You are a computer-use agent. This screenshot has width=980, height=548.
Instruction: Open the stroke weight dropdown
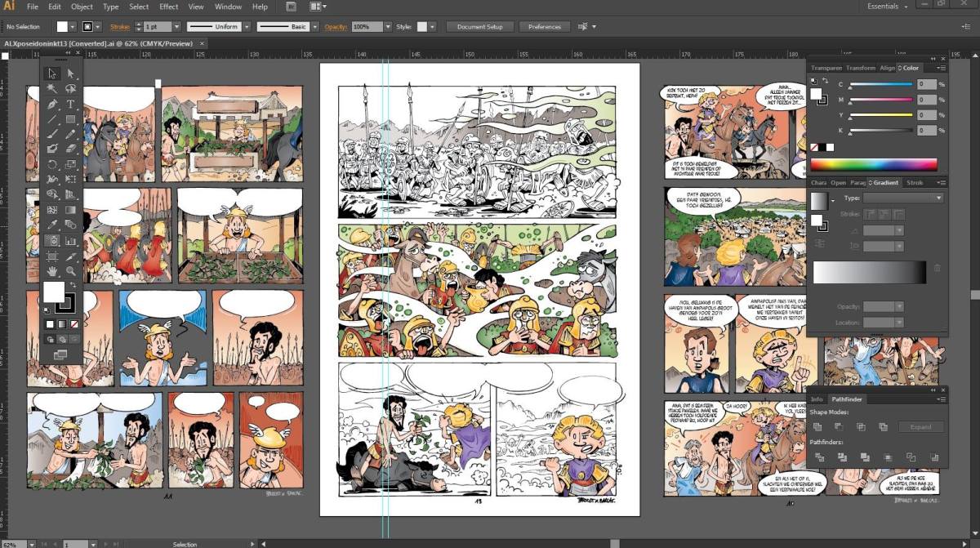(176, 27)
